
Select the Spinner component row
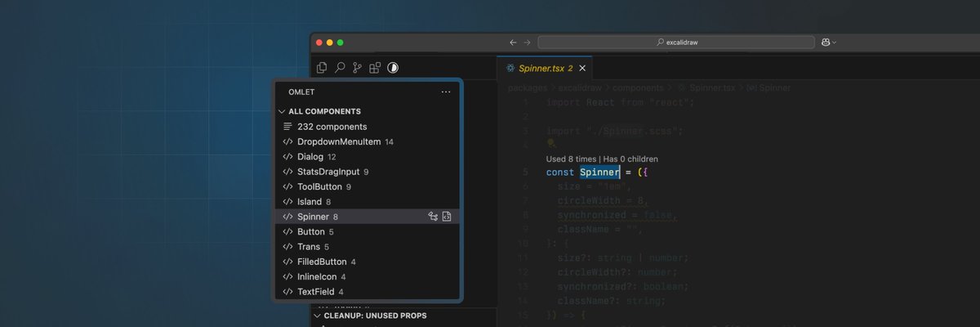367,217
